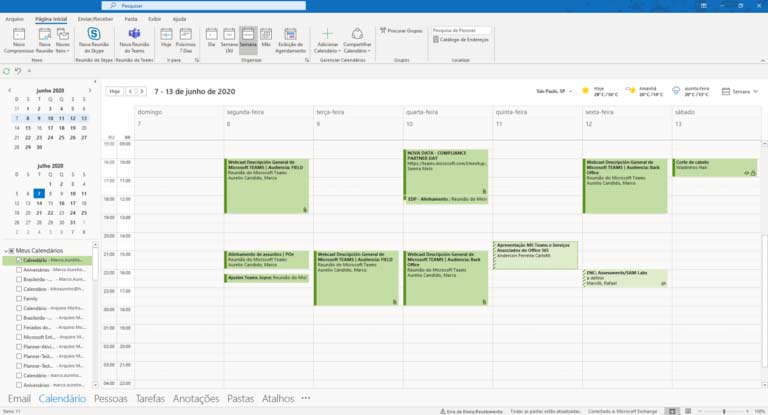Go to Email navigation
Screen dimensions: 768x415
click(19, 399)
